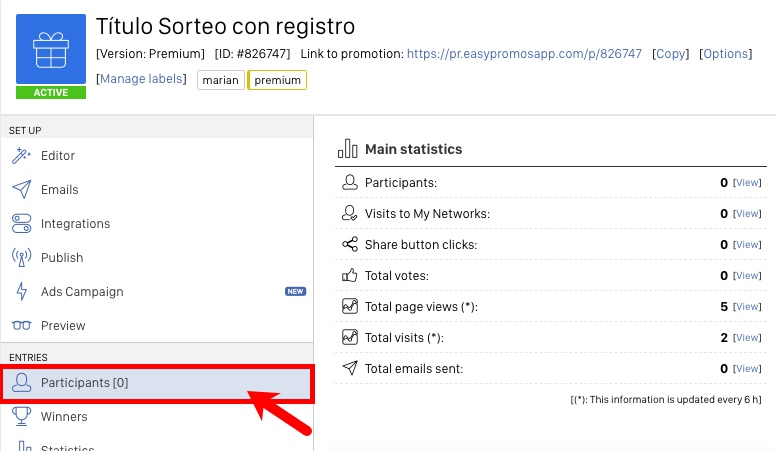Open the Winners trophy icon
Viewport: 776px width, 451px height.
(x=21, y=416)
